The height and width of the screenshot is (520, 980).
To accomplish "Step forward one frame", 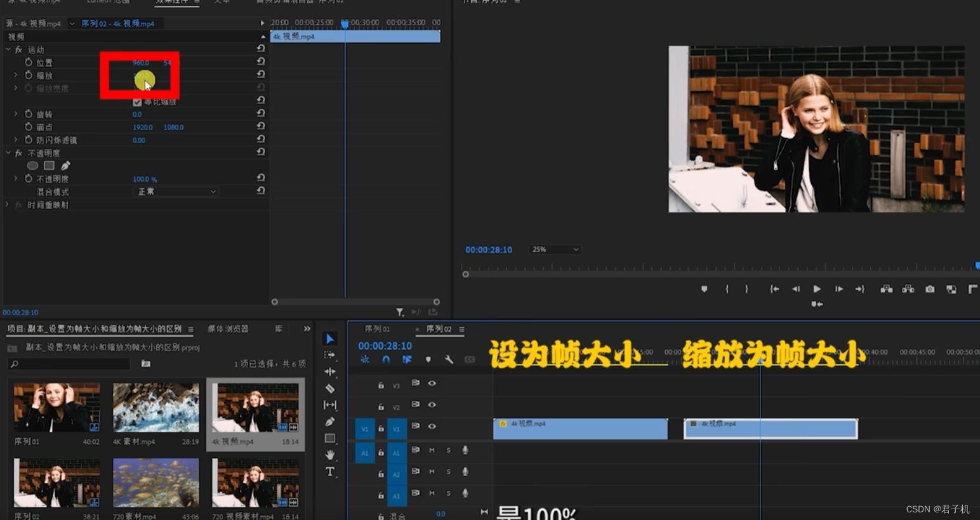I will coord(839,289).
